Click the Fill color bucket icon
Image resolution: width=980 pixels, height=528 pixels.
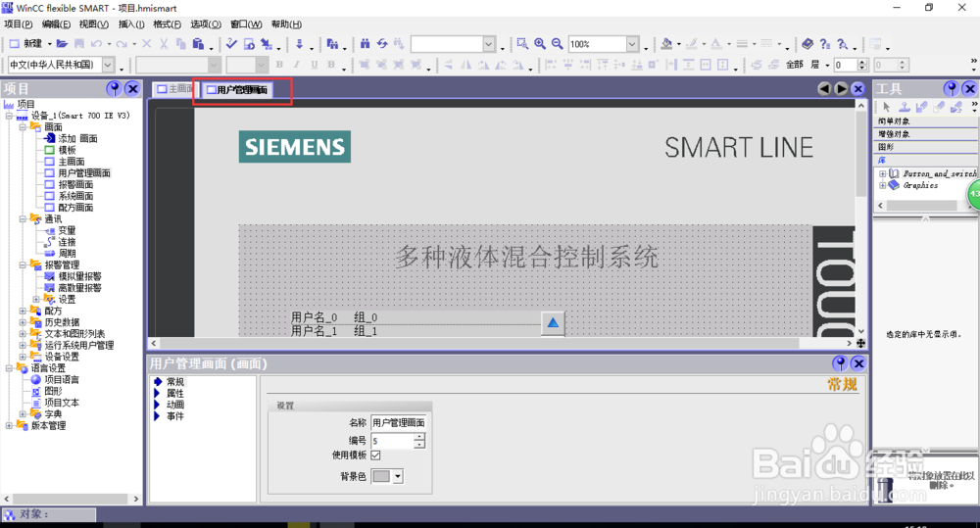point(666,44)
